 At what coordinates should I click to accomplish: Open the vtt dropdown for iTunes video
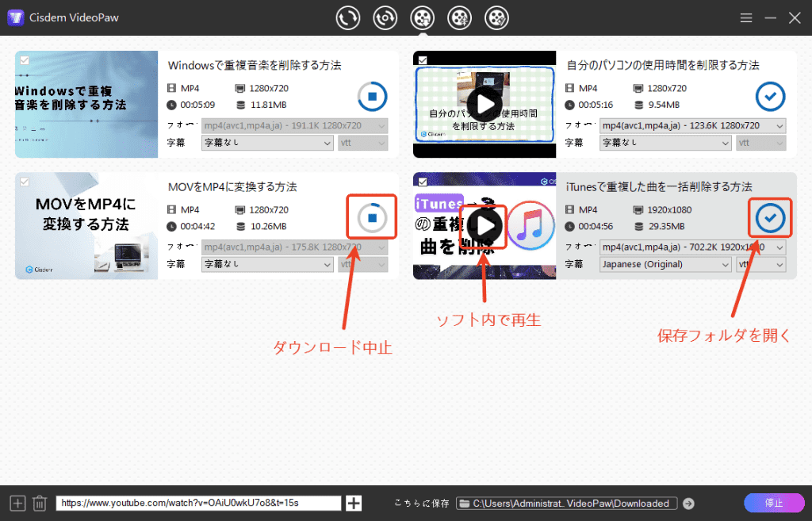(760, 265)
